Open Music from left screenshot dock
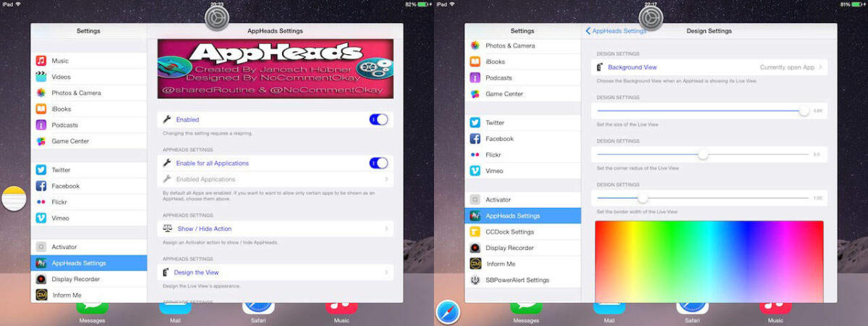Screen dimensions: 868x326 pyautogui.click(x=341, y=312)
